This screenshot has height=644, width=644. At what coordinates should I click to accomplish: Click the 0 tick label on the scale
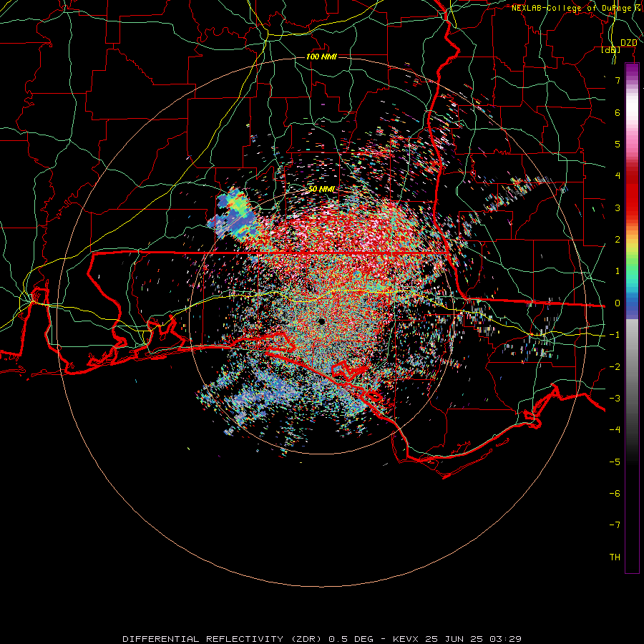[x=618, y=303]
